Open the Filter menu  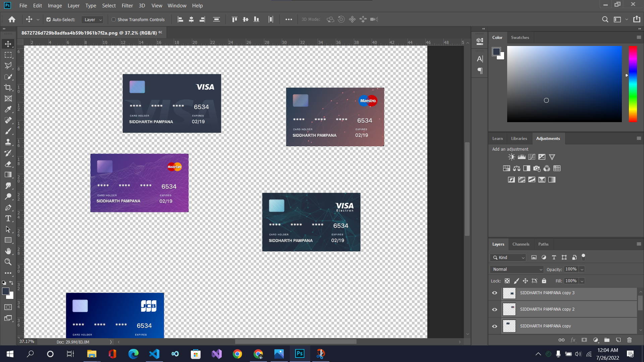coord(127,6)
